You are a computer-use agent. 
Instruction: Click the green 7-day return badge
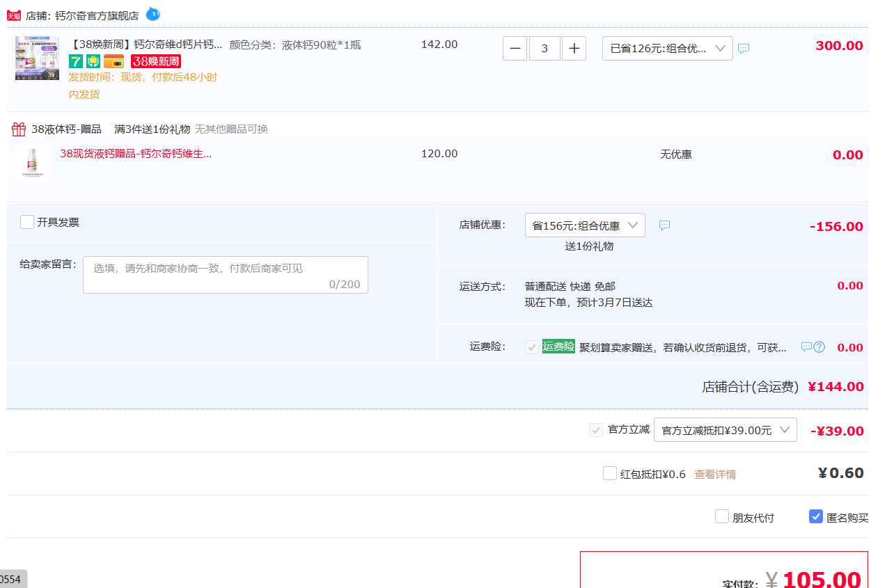76,61
